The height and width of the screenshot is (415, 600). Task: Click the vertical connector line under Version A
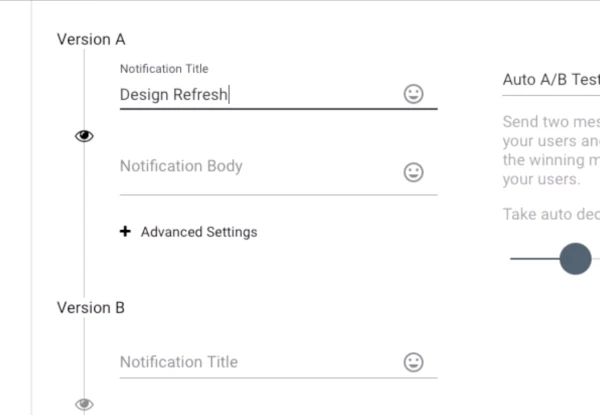85,220
